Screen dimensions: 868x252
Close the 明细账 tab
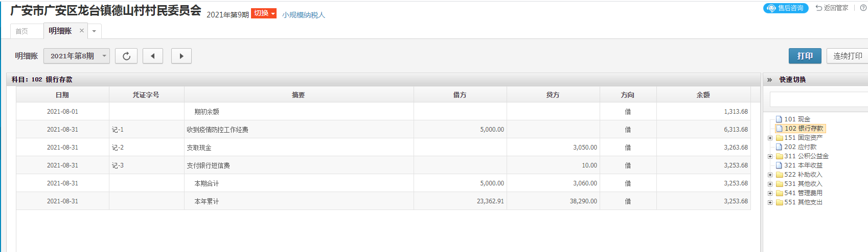(81, 31)
